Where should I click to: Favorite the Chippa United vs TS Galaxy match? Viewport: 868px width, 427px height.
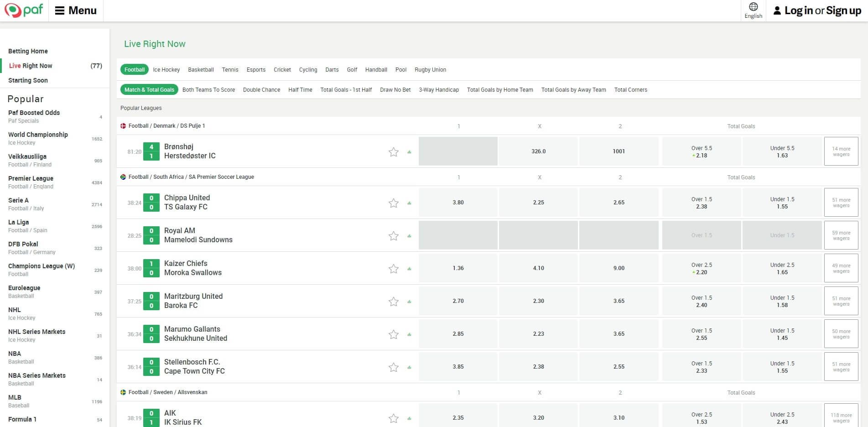click(x=394, y=203)
